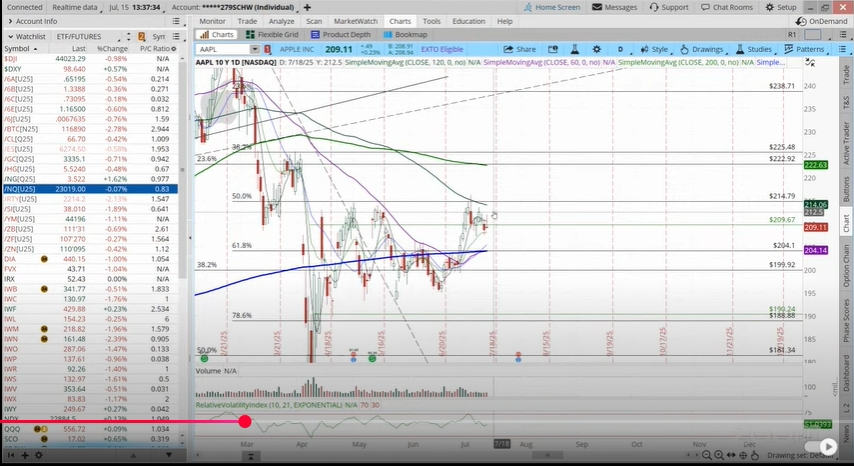Click the collapse bar icon at watchlist bottom

(x=11, y=455)
